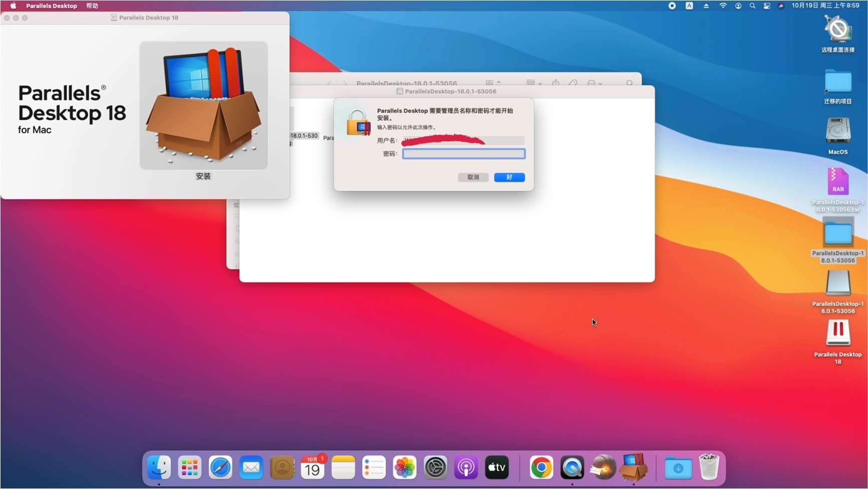Open System Preferences from the Dock
Screen dimensions: 868x489
(436, 468)
